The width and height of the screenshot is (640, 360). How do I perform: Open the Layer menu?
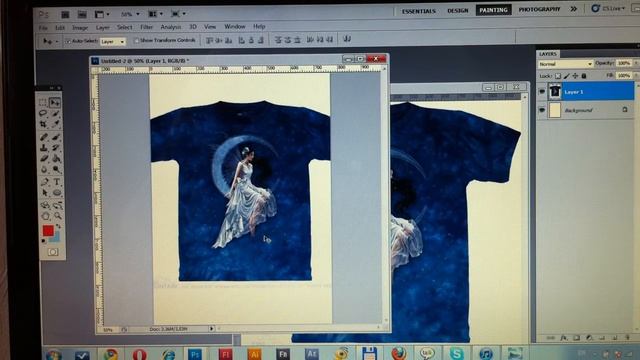point(102,27)
